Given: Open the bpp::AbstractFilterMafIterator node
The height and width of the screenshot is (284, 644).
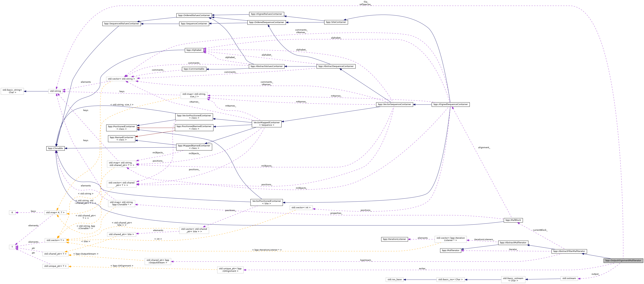Looking at the screenshot, I should (x=569, y=251).
